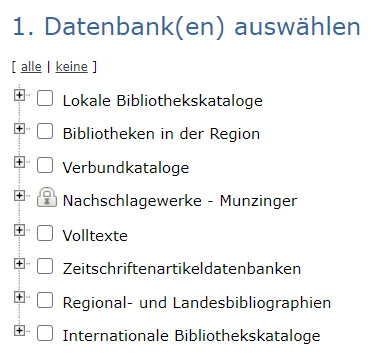
Task: Click the 'keine' link
Action: pyautogui.click(x=71, y=67)
